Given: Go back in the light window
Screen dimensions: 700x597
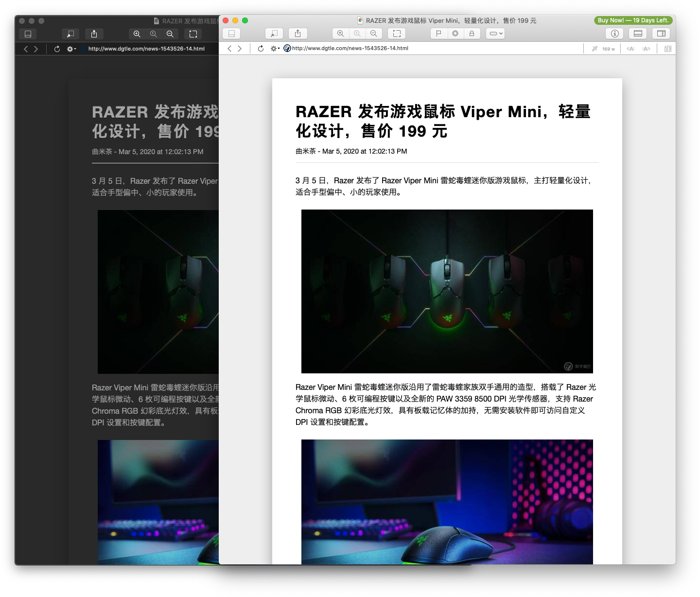Looking at the screenshot, I should 229,49.
